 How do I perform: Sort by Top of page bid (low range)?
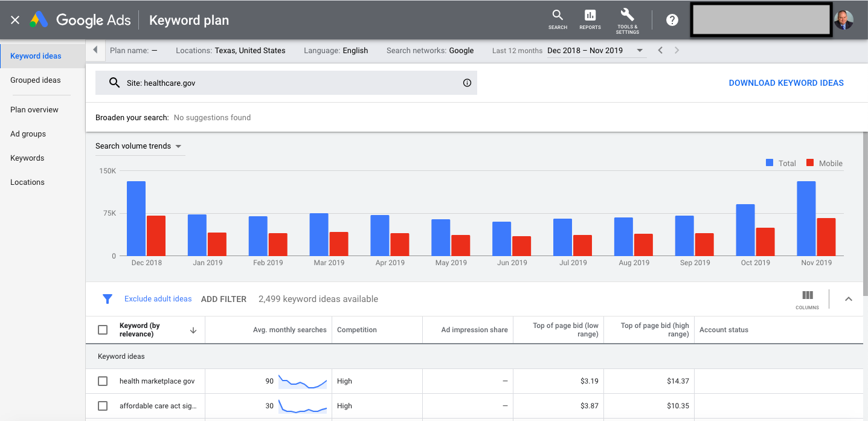pyautogui.click(x=565, y=330)
